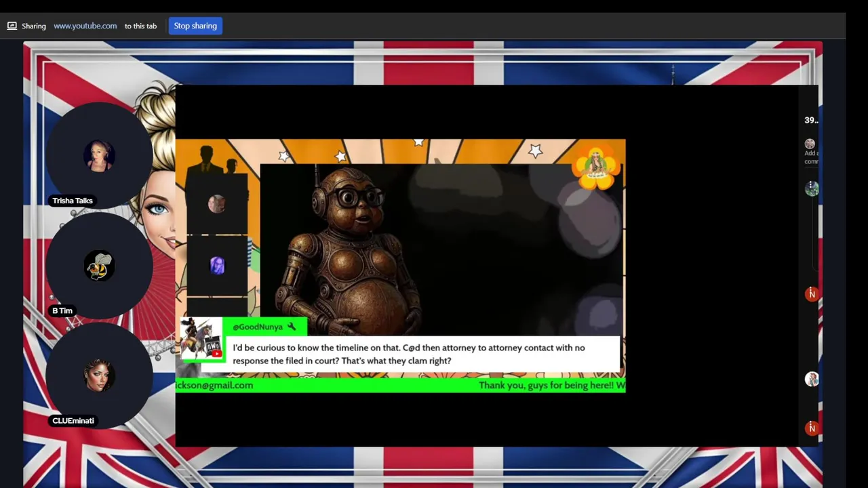Select CLUEminati participant avatar
Viewport: 868px width, 488px height.
click(x=99, y=375)
